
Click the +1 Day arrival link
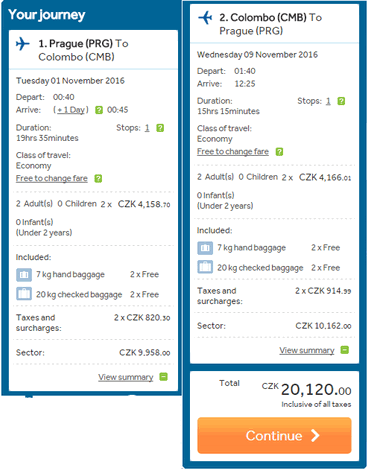[x=71, y=110]
